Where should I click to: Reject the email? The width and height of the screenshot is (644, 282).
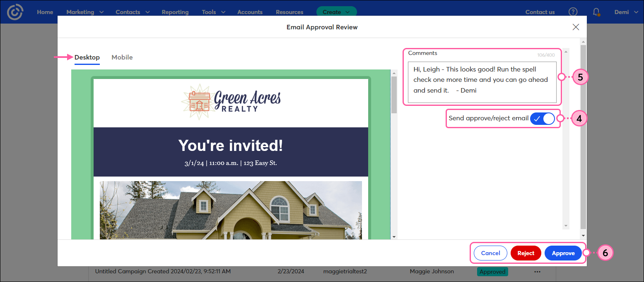click(526, 253)
